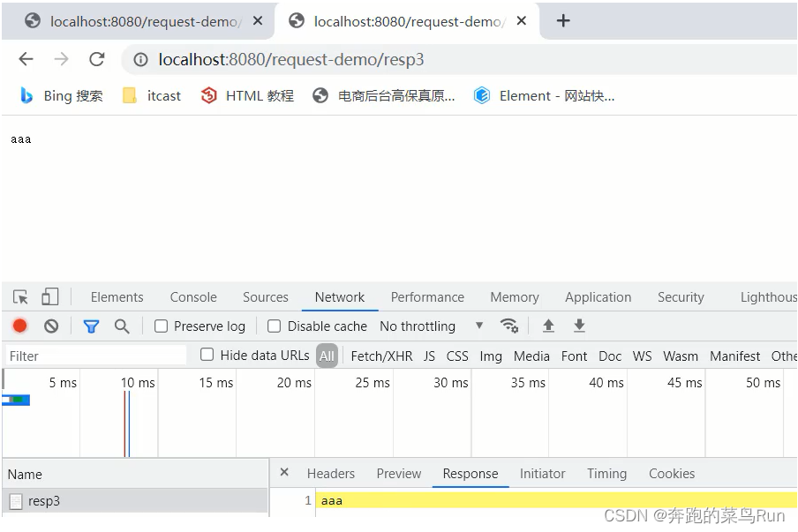Expand more request type filters via Other
Viewport: 798px width, 532px height.
point(782,356)
